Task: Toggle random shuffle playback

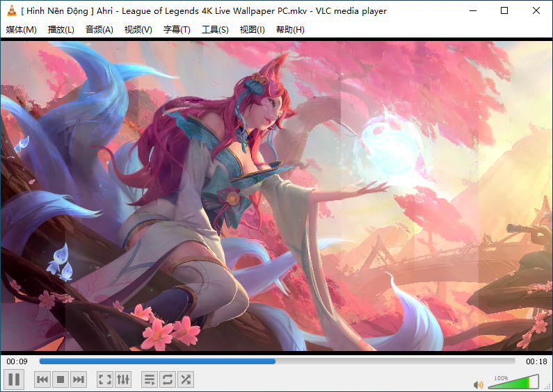Action: click(185, 379)
